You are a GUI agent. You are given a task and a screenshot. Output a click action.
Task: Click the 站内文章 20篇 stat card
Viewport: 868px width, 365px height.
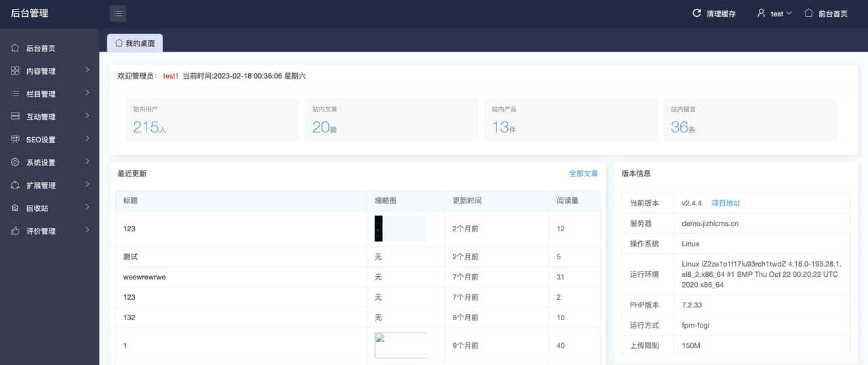click(391, 119)
